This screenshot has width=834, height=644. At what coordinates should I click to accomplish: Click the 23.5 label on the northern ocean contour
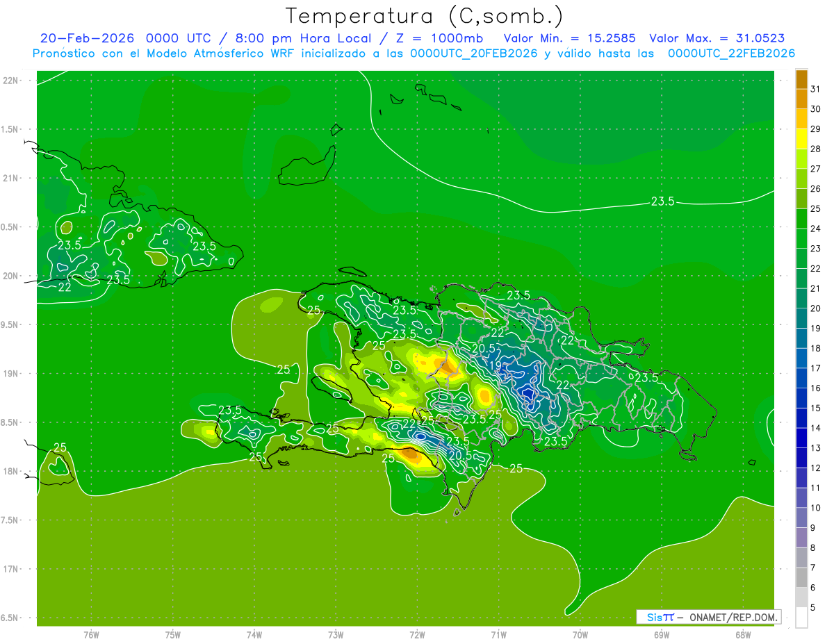(x=662, y=201)
